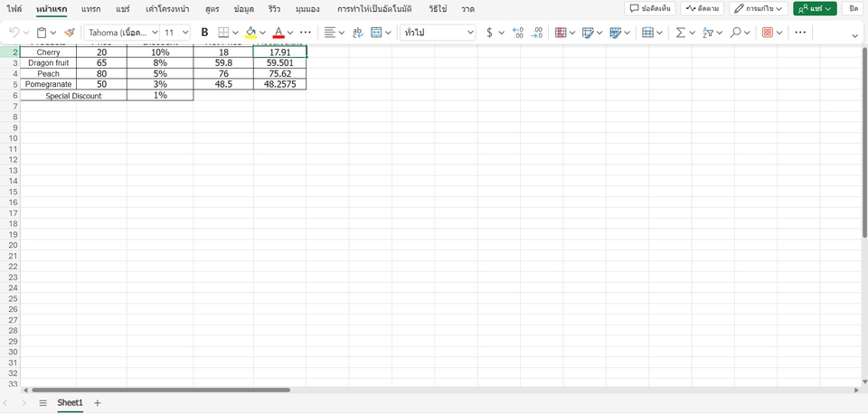Click the Merge cells icon
Screen dimensions: 868x414
(376, 33)
